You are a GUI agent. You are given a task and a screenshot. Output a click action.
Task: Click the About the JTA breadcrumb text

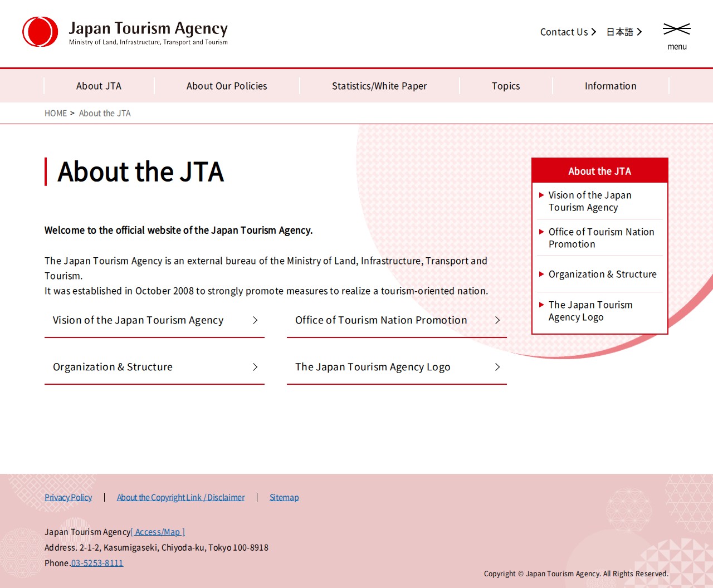105,113
